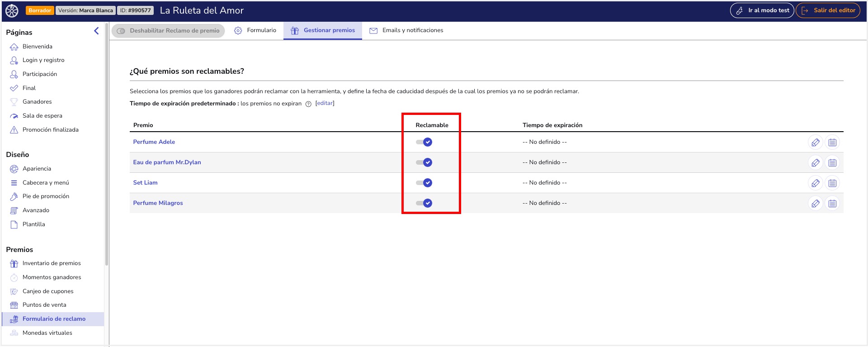Image resolution: width=868 pixels, height=347 pixels.
Task: Open the Perfume Milagros prize link
Action: point(158,203)
